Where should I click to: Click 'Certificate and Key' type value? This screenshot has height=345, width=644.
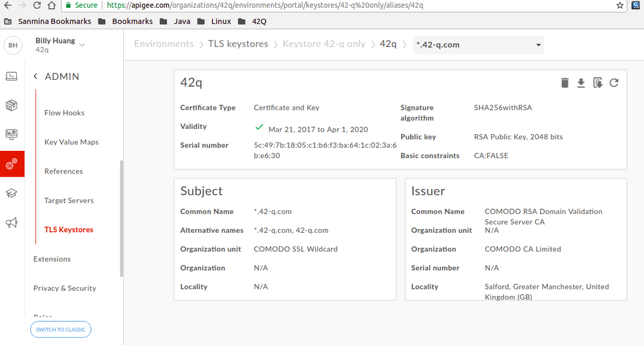click(287, 108)
